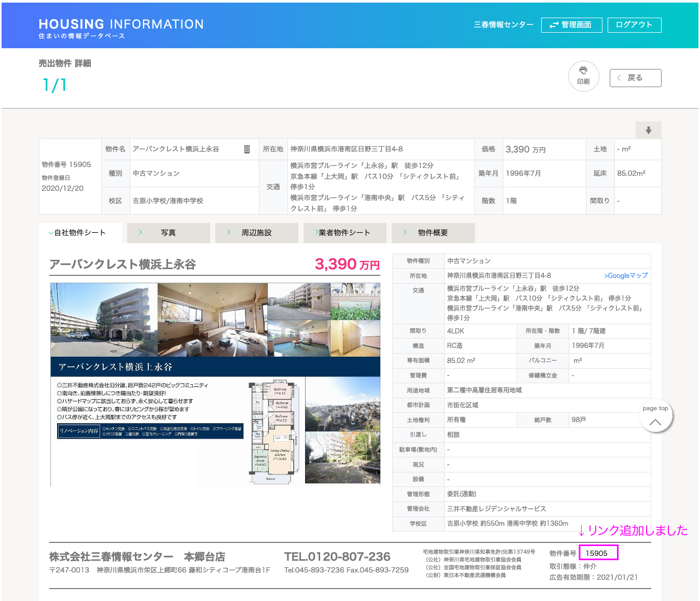Click the 三春情報センター header text
700x601 pixels.
pos(503,25)
